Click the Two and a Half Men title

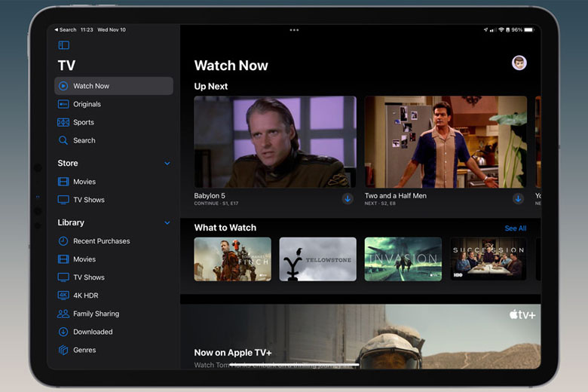[396, 195]
